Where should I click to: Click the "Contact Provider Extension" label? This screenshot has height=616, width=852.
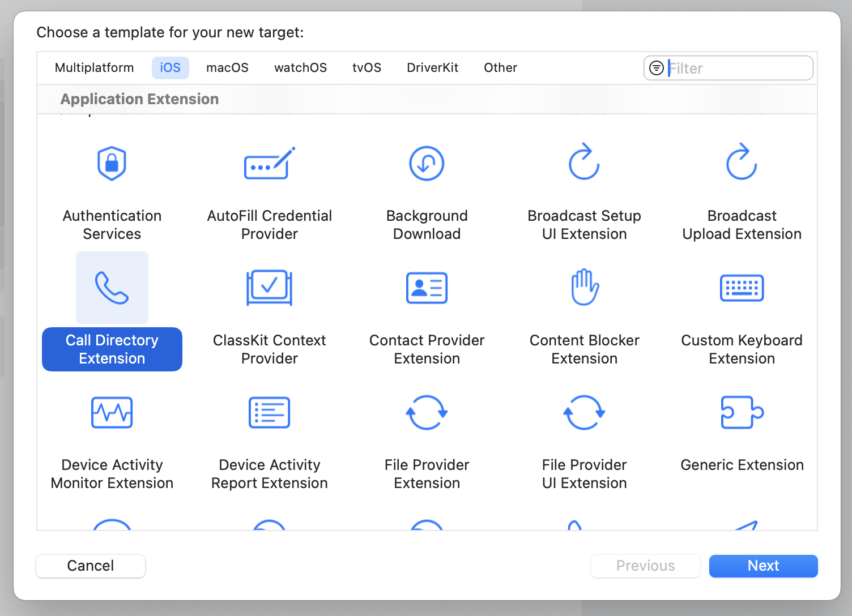point(427,349)
